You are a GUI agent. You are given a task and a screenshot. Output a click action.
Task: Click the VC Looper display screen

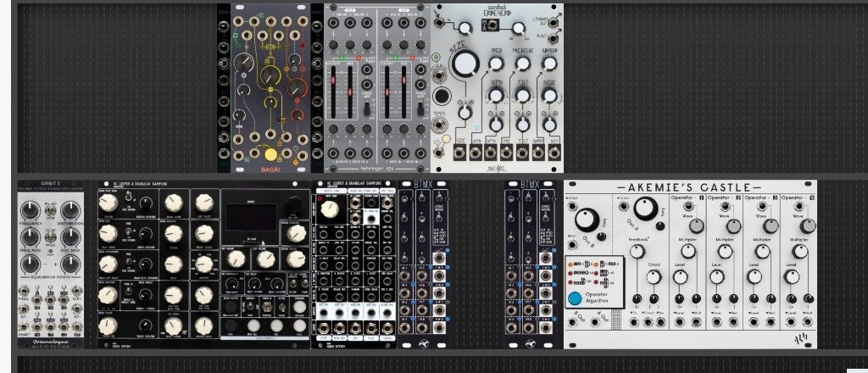(x=251, y=217)
